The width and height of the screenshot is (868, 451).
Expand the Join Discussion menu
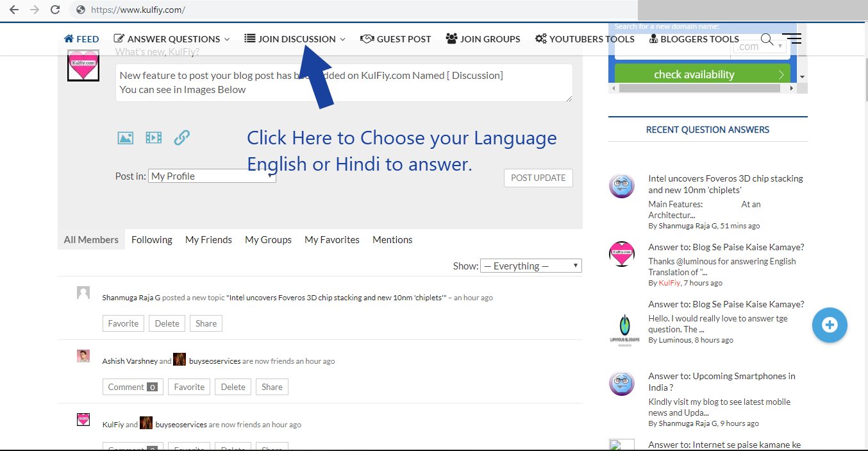295,39
